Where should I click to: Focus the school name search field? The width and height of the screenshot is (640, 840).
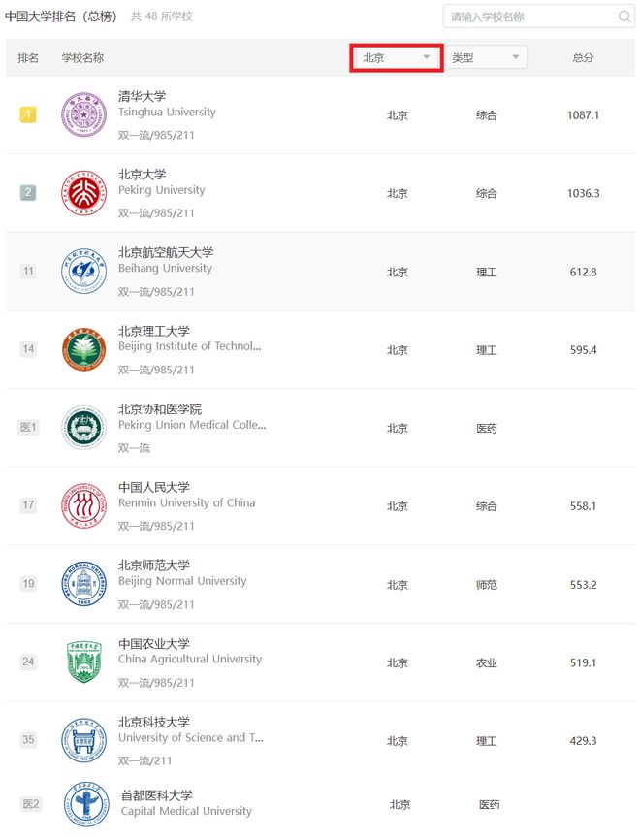point(538,16)
